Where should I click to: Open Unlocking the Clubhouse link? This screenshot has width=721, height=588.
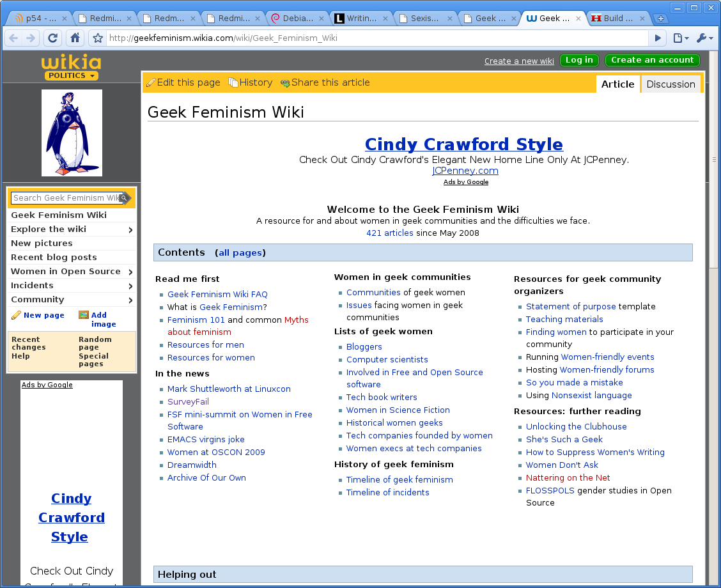click(x=576, y=427)
